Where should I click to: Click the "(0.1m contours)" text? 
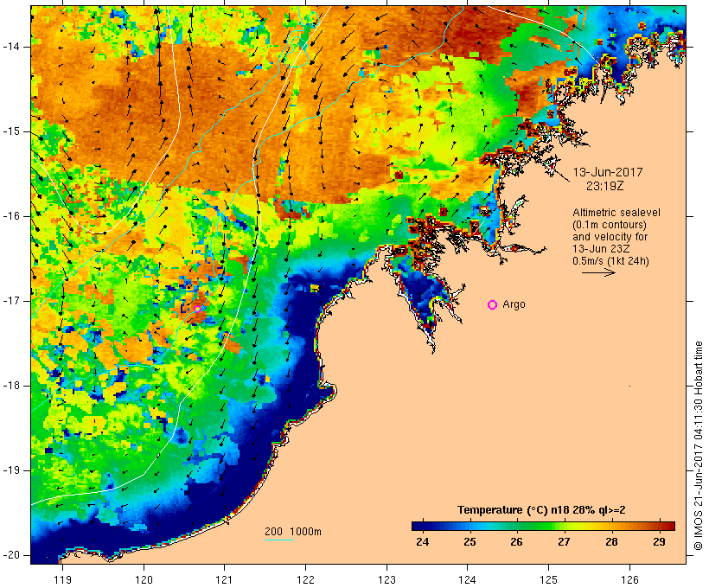tap(610, 225)
